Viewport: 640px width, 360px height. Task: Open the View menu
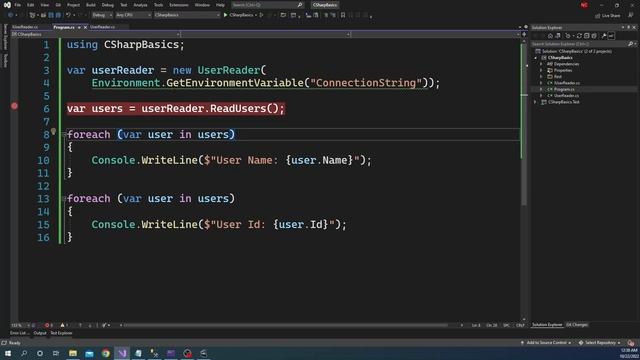click(x=45, y=5)
